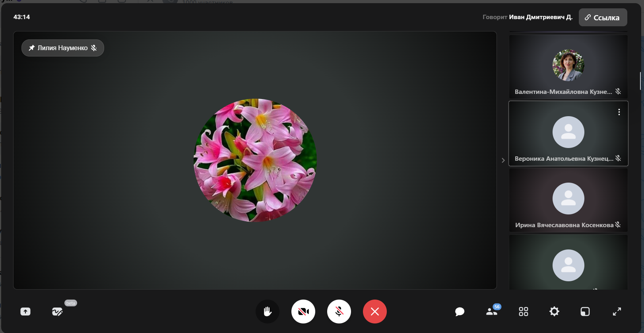
Task: Switch to the grid layout view
Action: (x=524, y=312)
